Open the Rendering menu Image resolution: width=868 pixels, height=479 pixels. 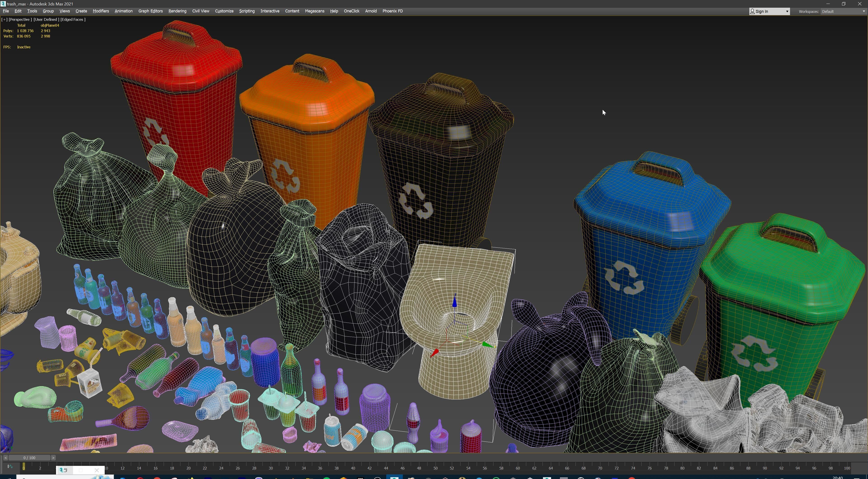(x=177, y=11)
